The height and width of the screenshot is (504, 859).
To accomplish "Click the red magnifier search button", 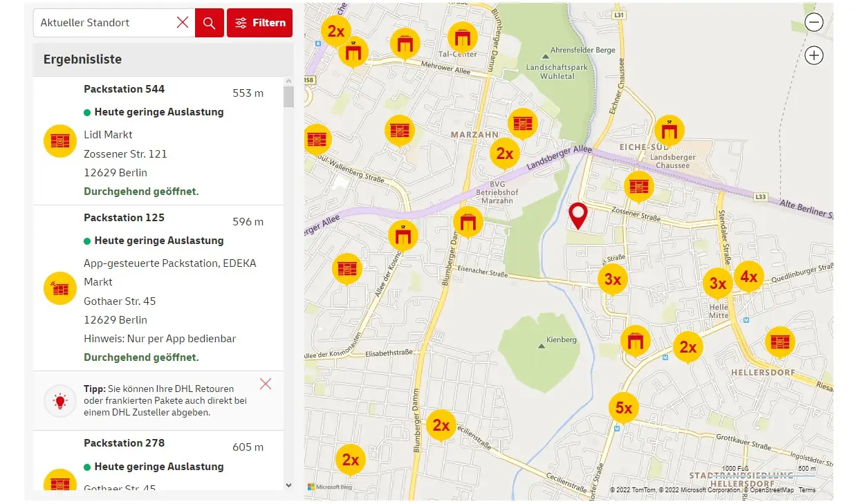I will (x=209, y=23).
